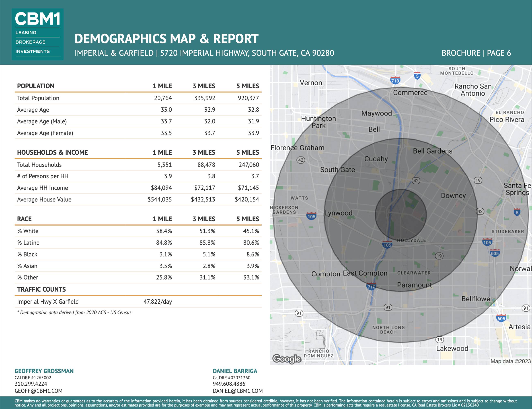Click the route 91 marker near North Long Beach
Viewport: 532px width, 409px height.
pyautogui.click(x=388, y=307)
